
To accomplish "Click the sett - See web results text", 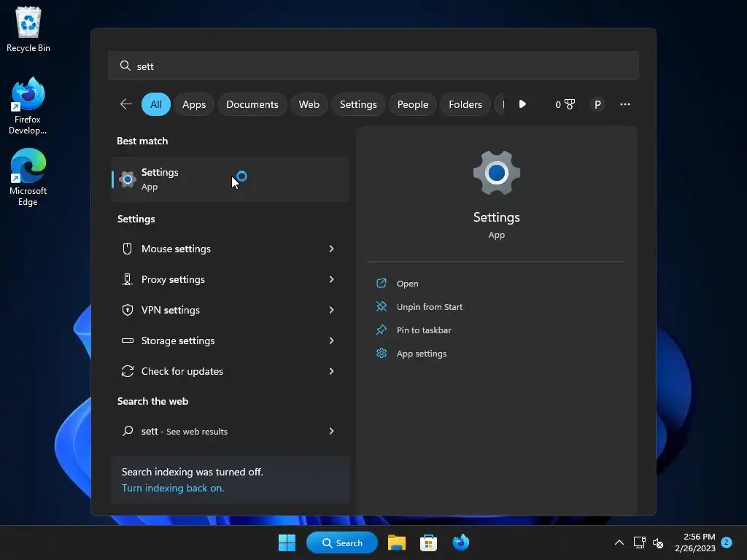I will 185,431.
